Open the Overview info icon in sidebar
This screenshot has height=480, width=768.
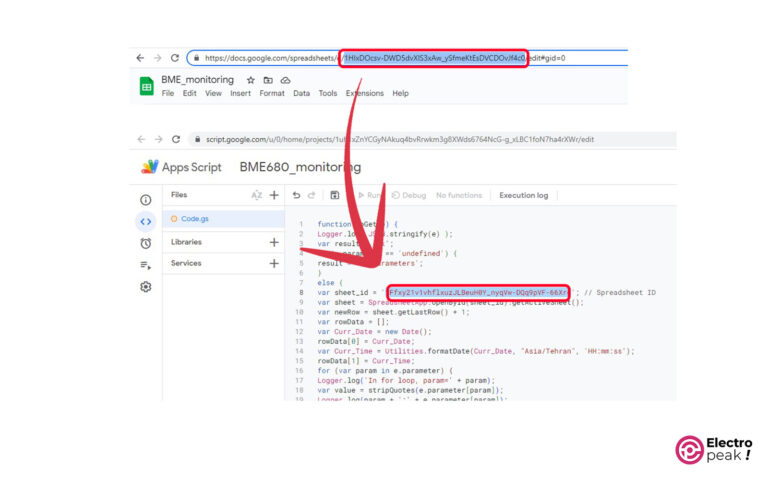pos(146,199)
